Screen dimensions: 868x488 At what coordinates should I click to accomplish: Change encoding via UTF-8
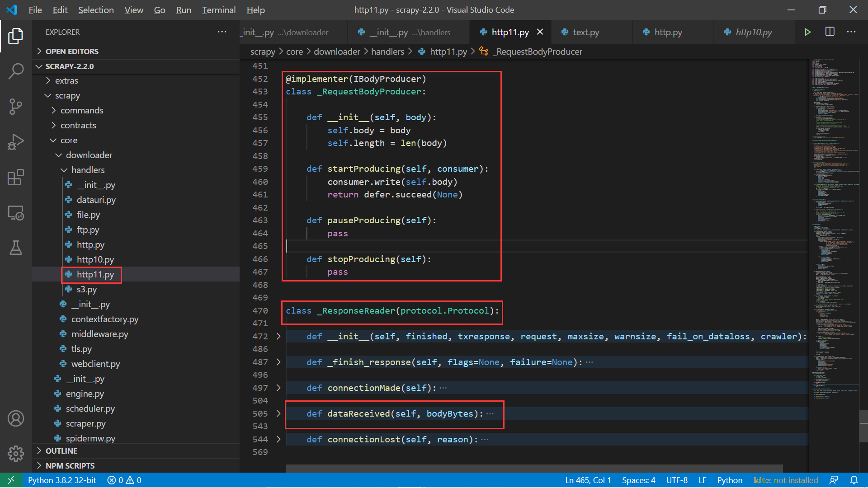677,480
